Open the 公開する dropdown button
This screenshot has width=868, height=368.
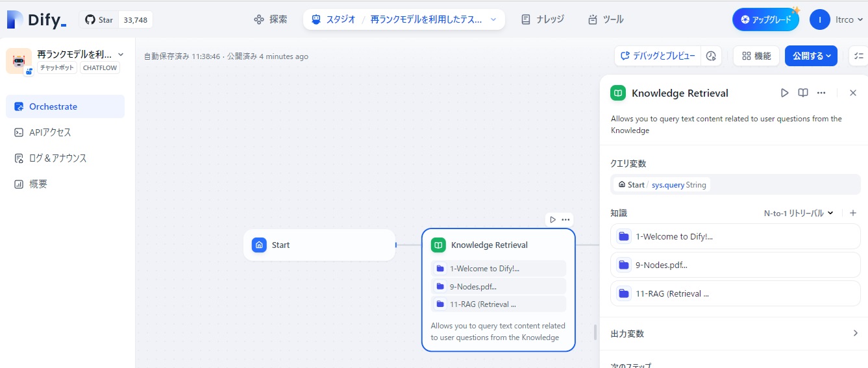point(811,56)
